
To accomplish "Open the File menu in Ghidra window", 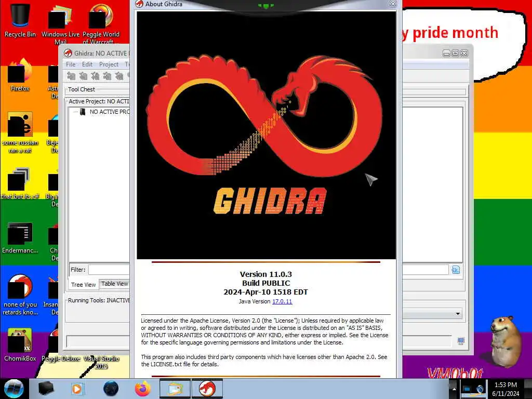I will coord(71,64).
